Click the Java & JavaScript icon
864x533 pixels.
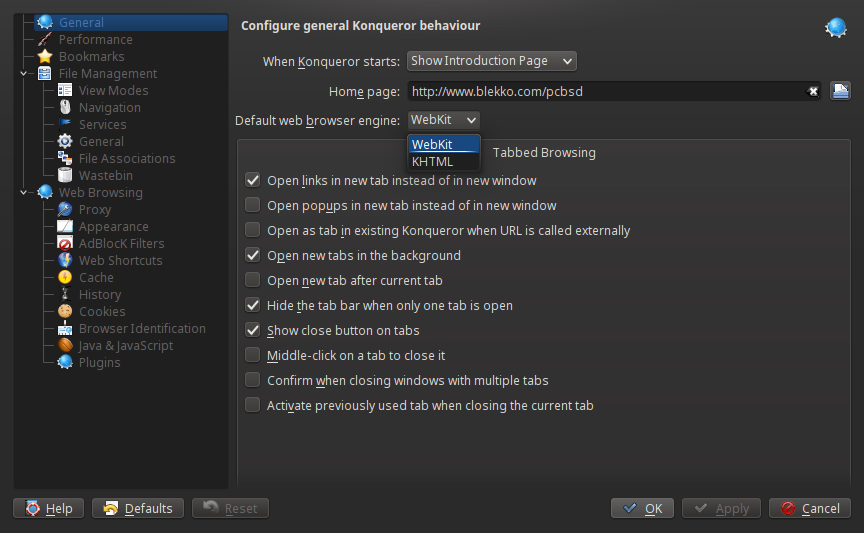tap(65, 346)
